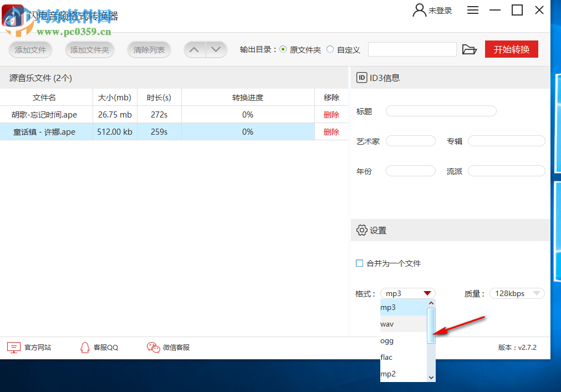Click the 512.00 kb size cell
Viewport: 561px width, 392px height.
tap(115, 132)
